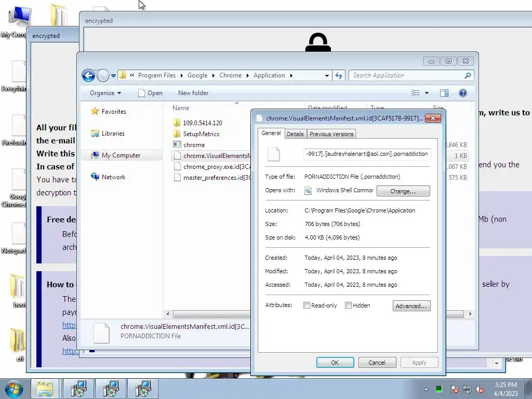This screenshot has width=532, height=399.
Task: Click the Explorer Forward arrow button
Action: (x=103, y=75)
